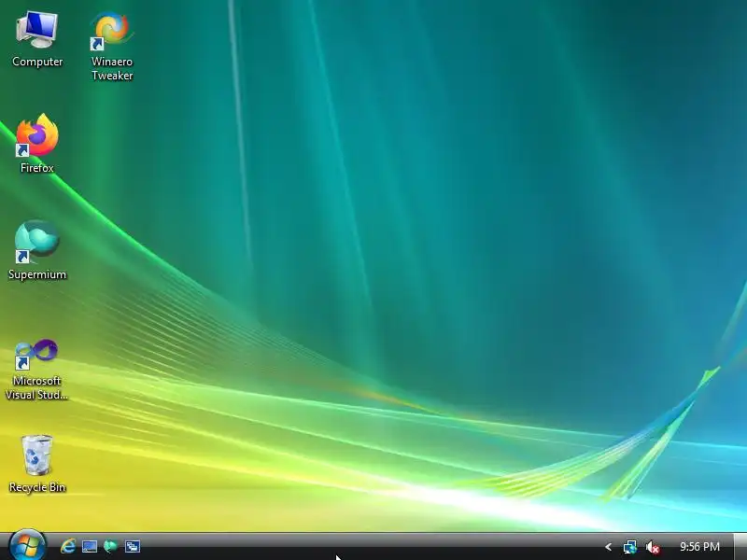Open the network status tray icon
The image size is (747, 560).
click(629, 547)
